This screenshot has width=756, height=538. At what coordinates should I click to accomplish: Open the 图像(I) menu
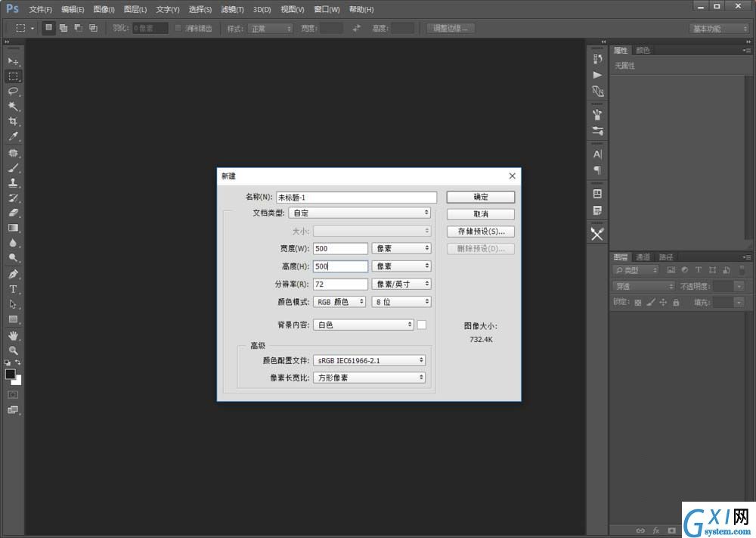click(104, 9)
